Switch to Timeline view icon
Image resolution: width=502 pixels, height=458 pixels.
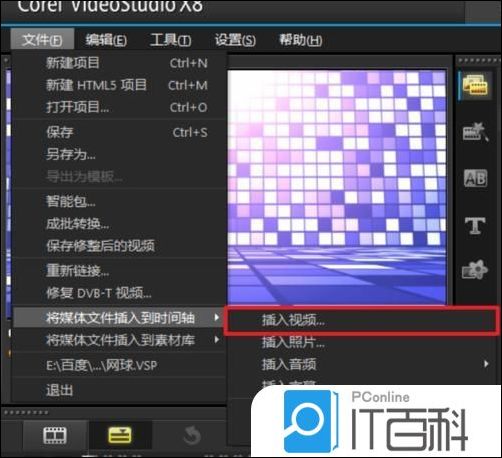point(120,435)
